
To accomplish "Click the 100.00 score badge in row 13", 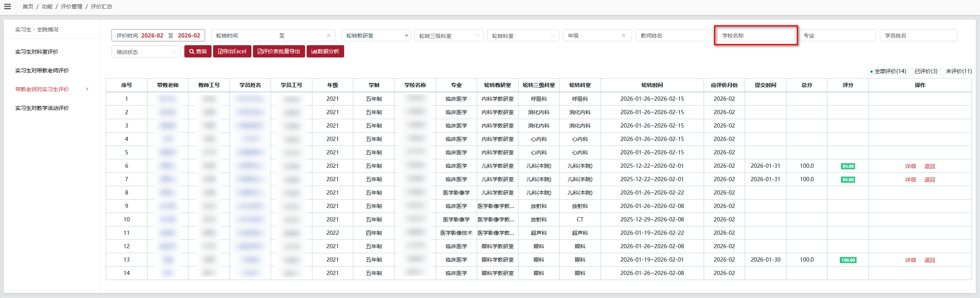I will coord(848,260).
